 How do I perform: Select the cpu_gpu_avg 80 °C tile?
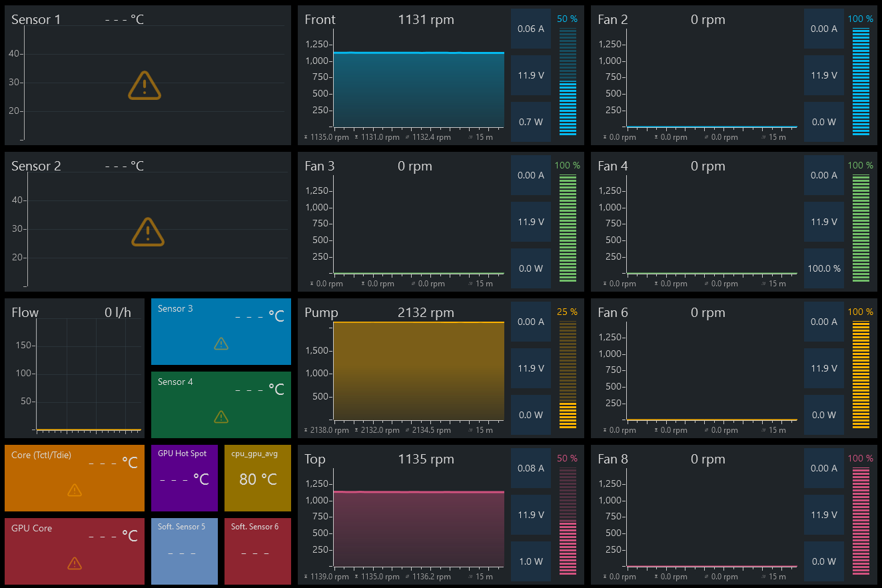[258, 478]
